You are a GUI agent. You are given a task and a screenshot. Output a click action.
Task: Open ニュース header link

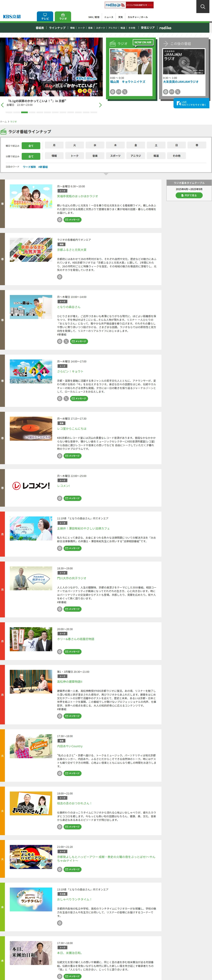109,17
